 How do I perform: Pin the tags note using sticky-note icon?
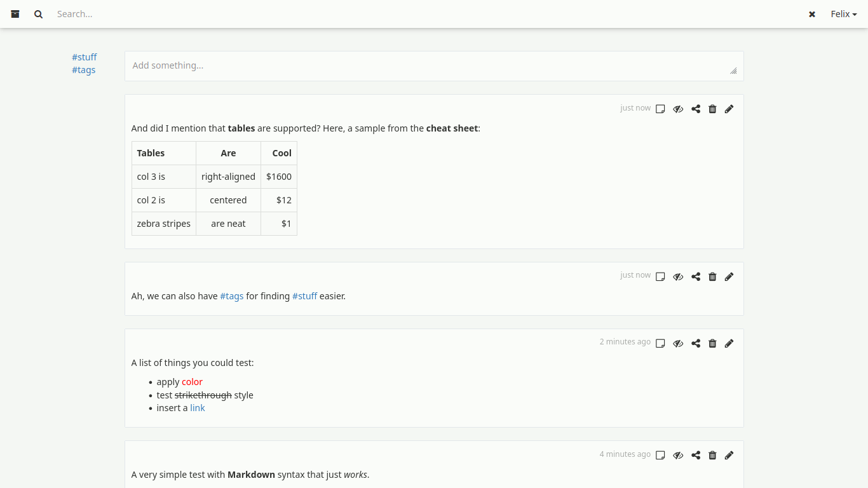(x=660, y=276)
